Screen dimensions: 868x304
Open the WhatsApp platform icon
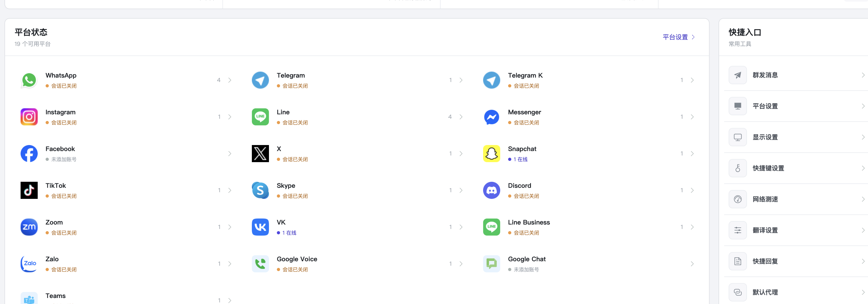(x=29, y=80)
